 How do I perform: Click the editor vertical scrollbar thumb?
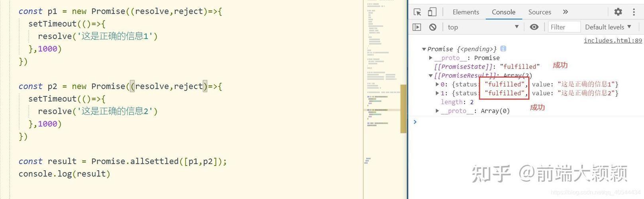point(403,109)
